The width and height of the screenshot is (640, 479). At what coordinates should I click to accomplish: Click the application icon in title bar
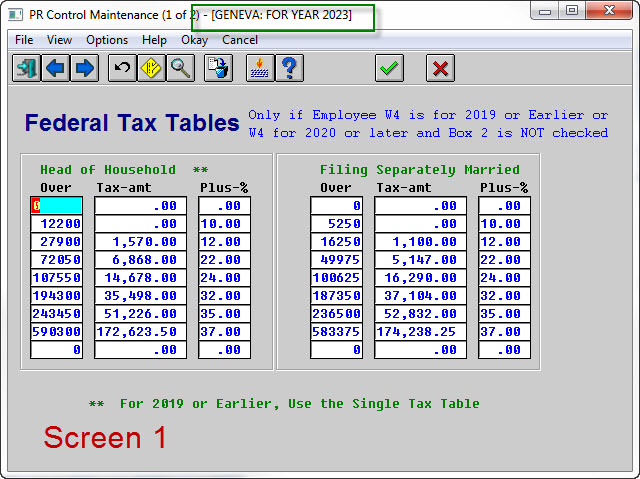click(16, 15)
